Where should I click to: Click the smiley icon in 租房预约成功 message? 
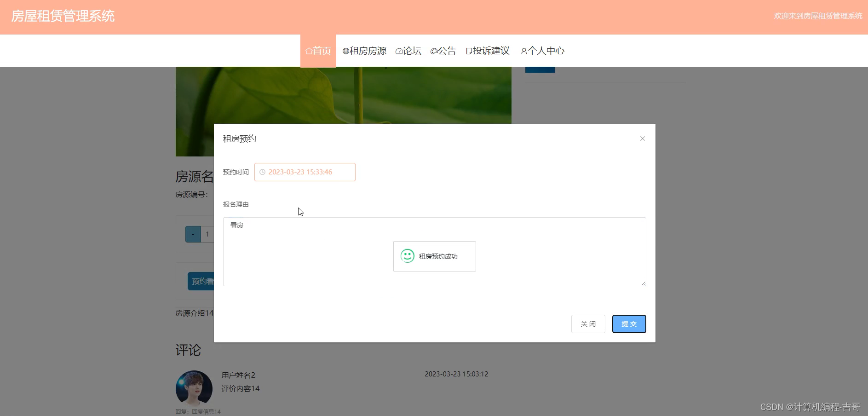click(407, 256)
